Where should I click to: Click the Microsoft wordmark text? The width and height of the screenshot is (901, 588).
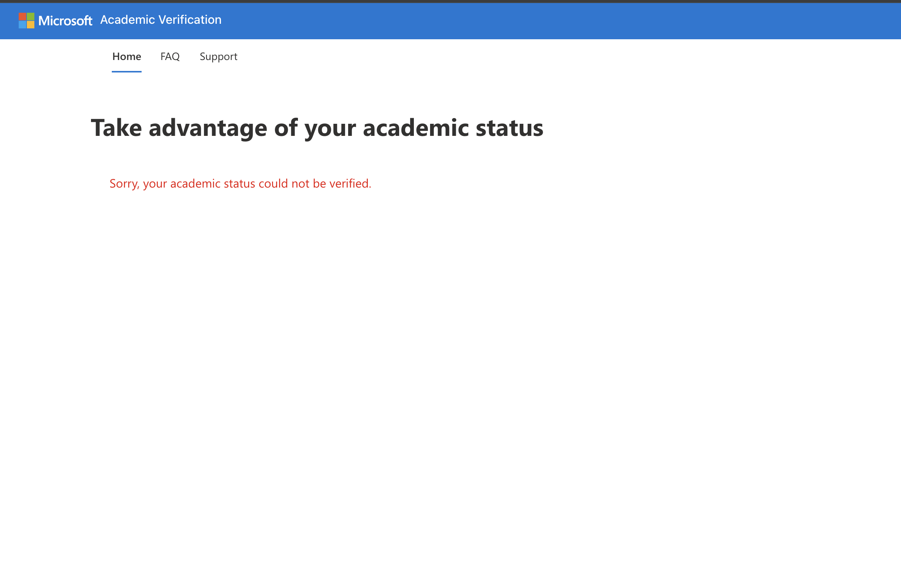click(65, 21)
